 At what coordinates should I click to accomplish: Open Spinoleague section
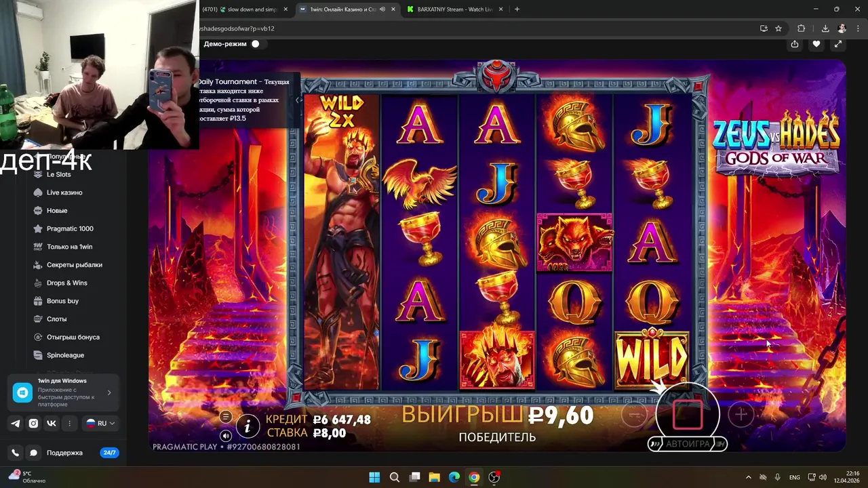pos(65,355)
